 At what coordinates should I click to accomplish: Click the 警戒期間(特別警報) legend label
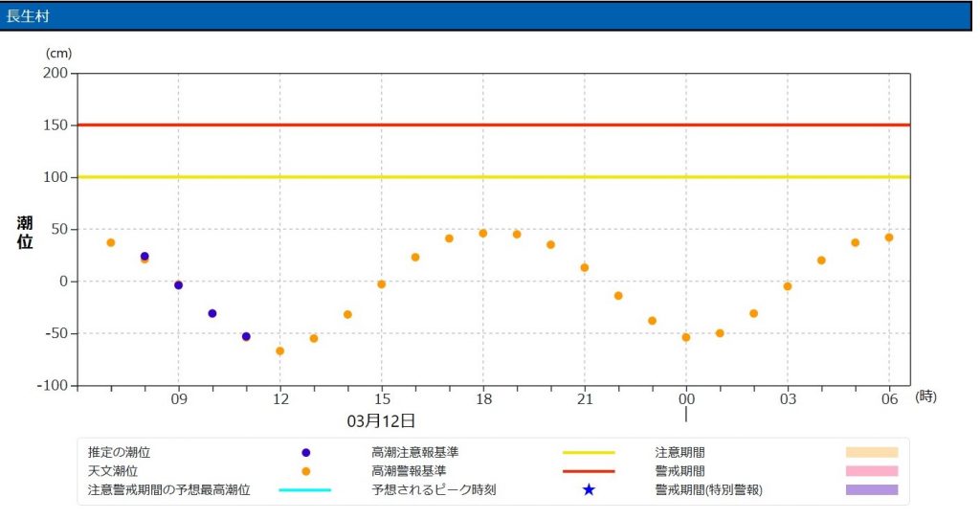[x=709, y=490]
